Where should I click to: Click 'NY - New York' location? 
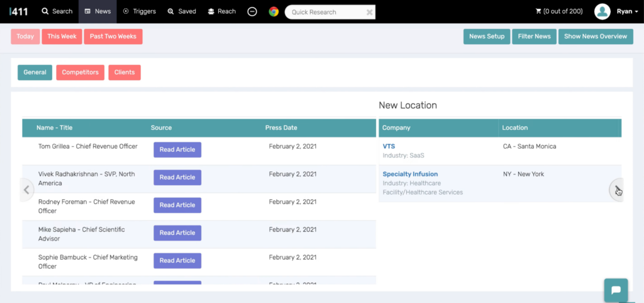[523, 174]
